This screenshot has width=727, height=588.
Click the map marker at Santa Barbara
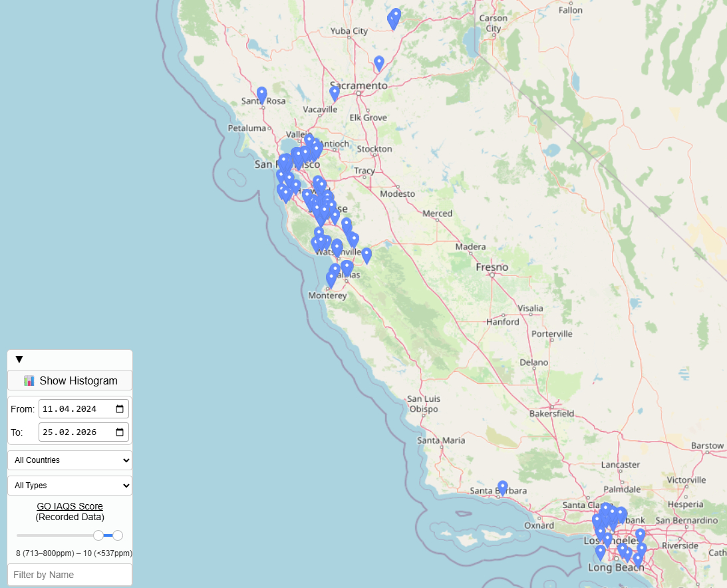[x=503, y=488]
